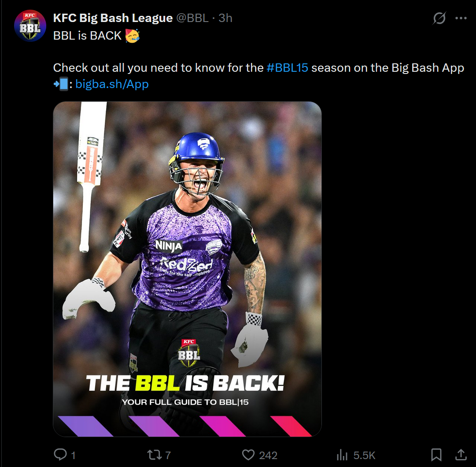Screen dimensions: 476x467
Task: Click the 242 likes count
Action: tap(268, 455)
